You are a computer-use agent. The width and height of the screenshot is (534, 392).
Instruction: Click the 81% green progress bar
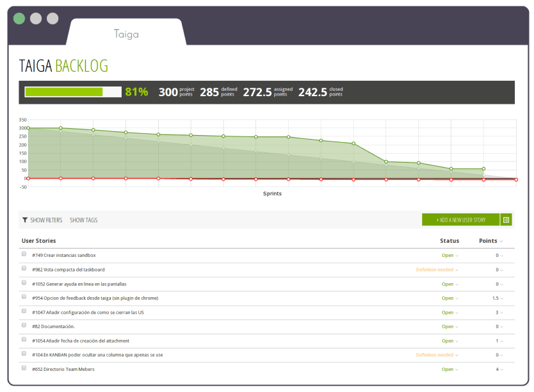72,92
